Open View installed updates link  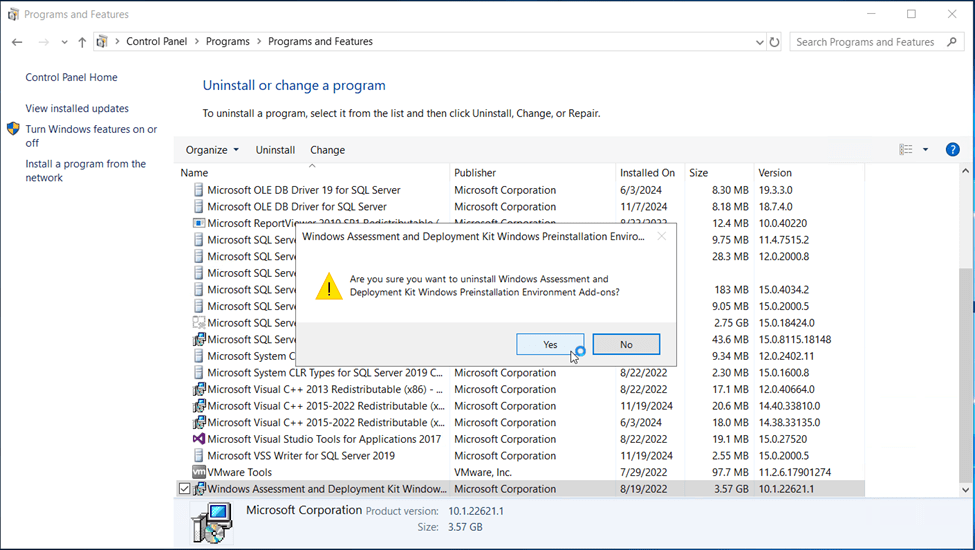pos(77,108)
